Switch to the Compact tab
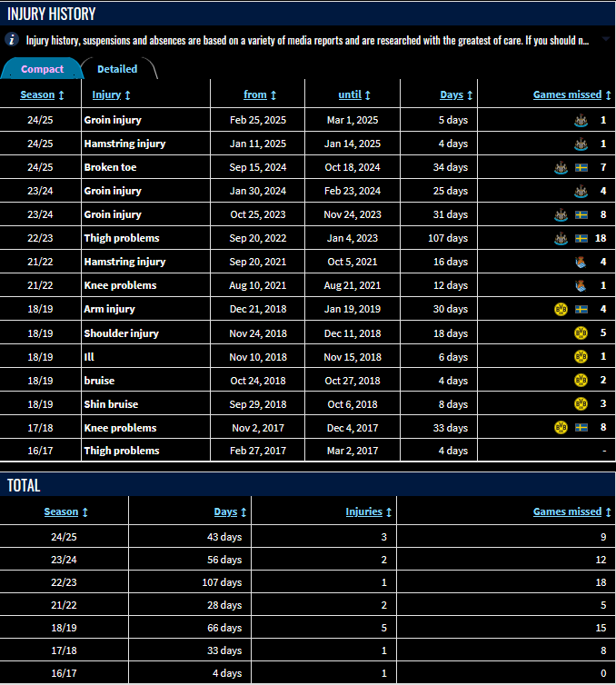This screenshot has width=616, height=685. 42,69
